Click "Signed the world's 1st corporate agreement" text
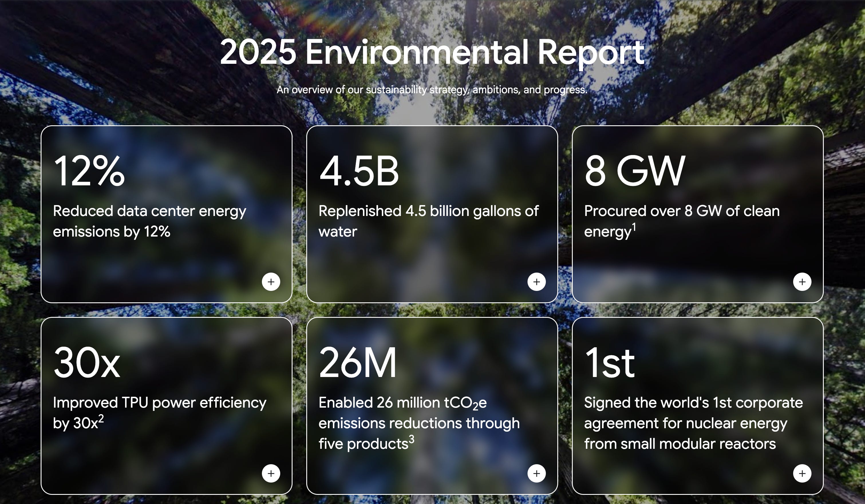This screenshot has height=504, width=865. pyautogui.click(x=693, y=423)
